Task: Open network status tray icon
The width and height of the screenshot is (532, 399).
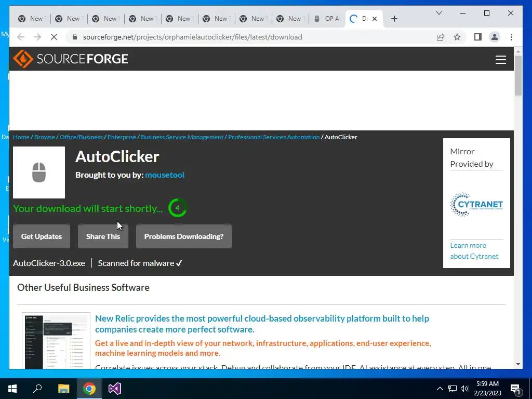Action: tap(453, 389)
